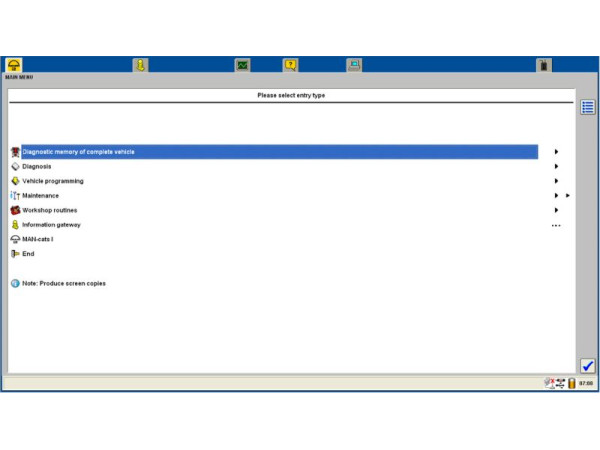Expand arrow for Diagnostic memory of complete vehicle

click(556, 152)
